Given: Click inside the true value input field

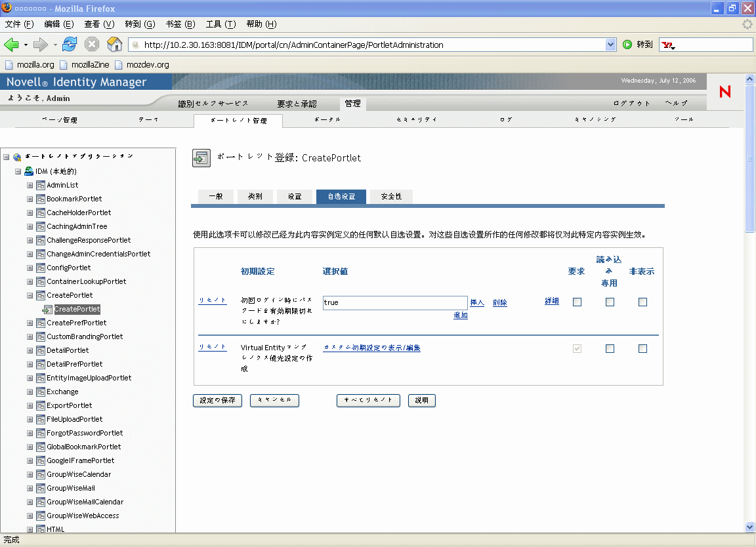Looking at the screenshot, I should [x=395, y=302].
